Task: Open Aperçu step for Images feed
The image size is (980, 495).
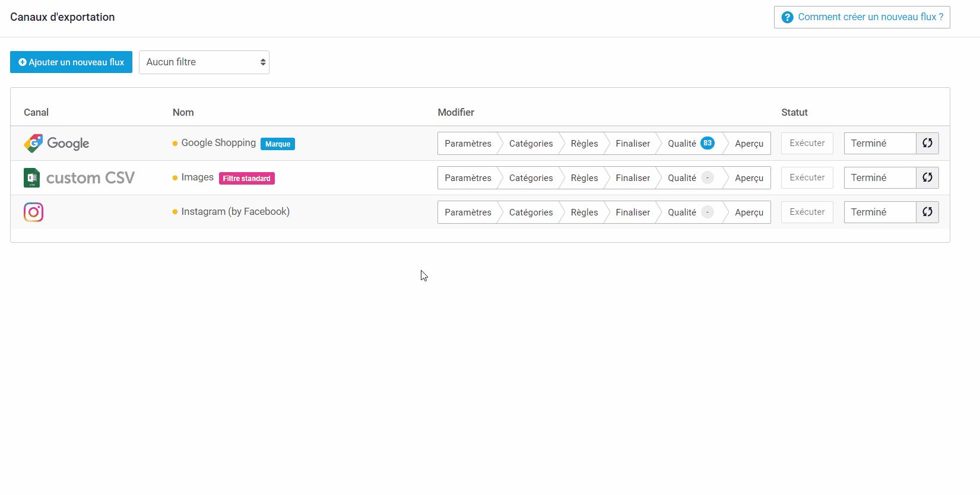Action: click(749, 177)
